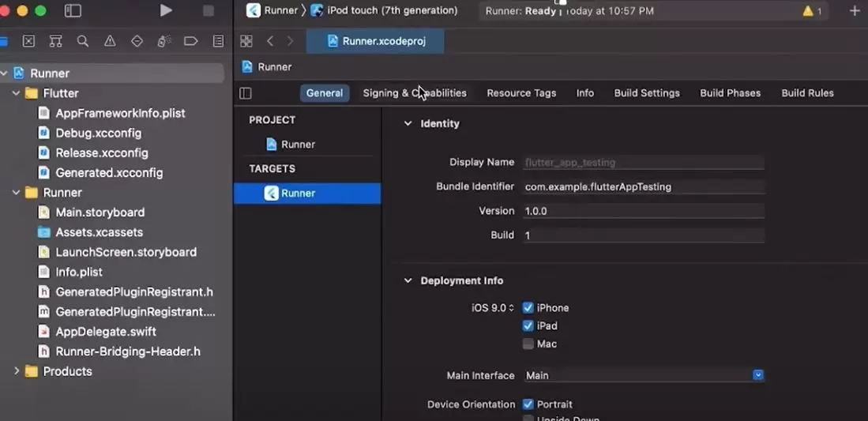The image size is (868, 421).
Task: Click the Build number field
Action: coord(644,235)
